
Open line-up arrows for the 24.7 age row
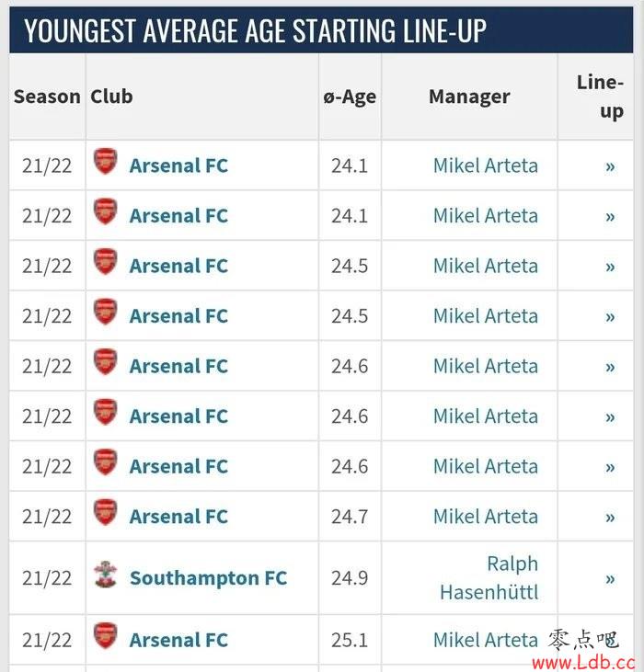610,518
